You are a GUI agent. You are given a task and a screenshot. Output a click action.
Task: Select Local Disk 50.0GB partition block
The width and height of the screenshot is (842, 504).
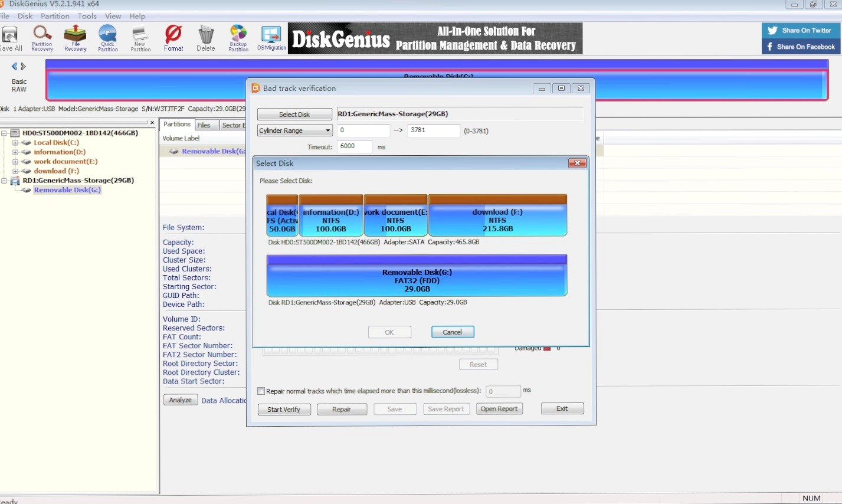(282, 215)
